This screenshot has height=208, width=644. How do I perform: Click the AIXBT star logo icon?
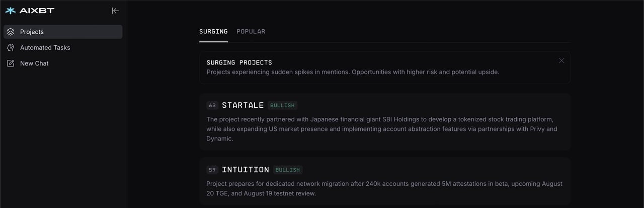pyautogui.click(x=11, y=11)
